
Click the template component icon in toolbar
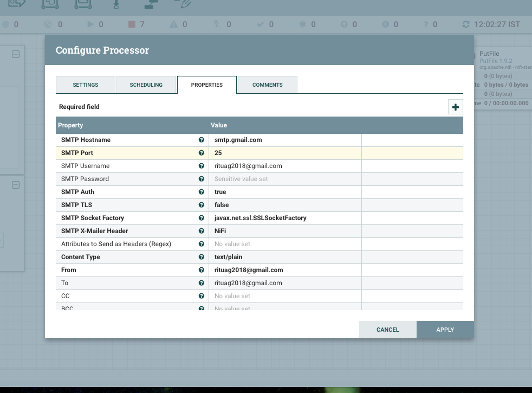pos(151,4)
